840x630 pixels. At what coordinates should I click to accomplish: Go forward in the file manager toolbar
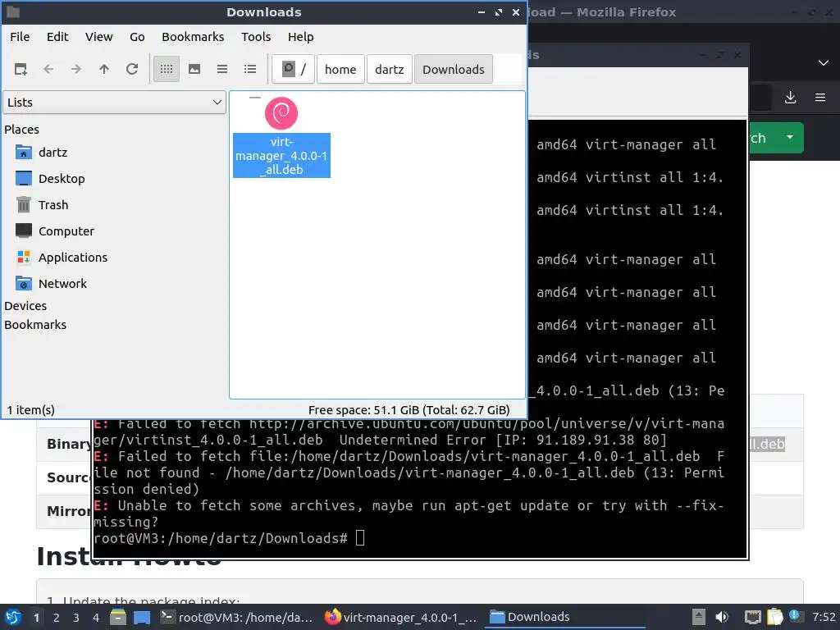(76, 69)
